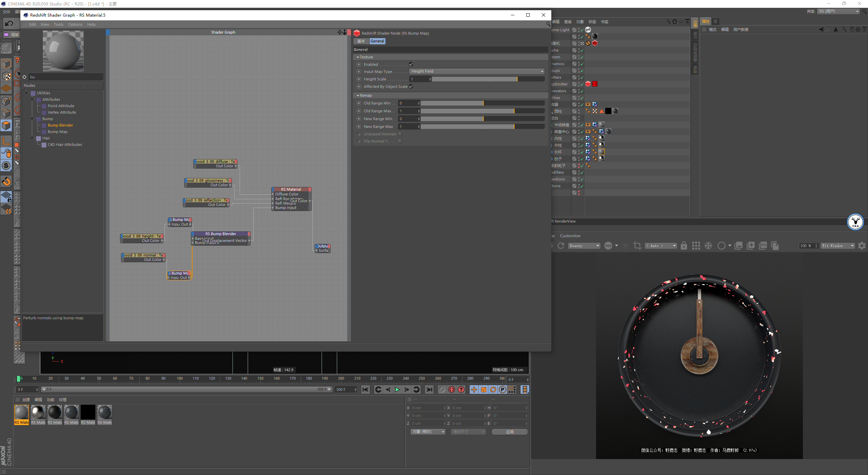This screenshot has width=868, height=475.
Task: Click the point-level animation dots icon
Action: pyautogui.click(x=512, y=389)
